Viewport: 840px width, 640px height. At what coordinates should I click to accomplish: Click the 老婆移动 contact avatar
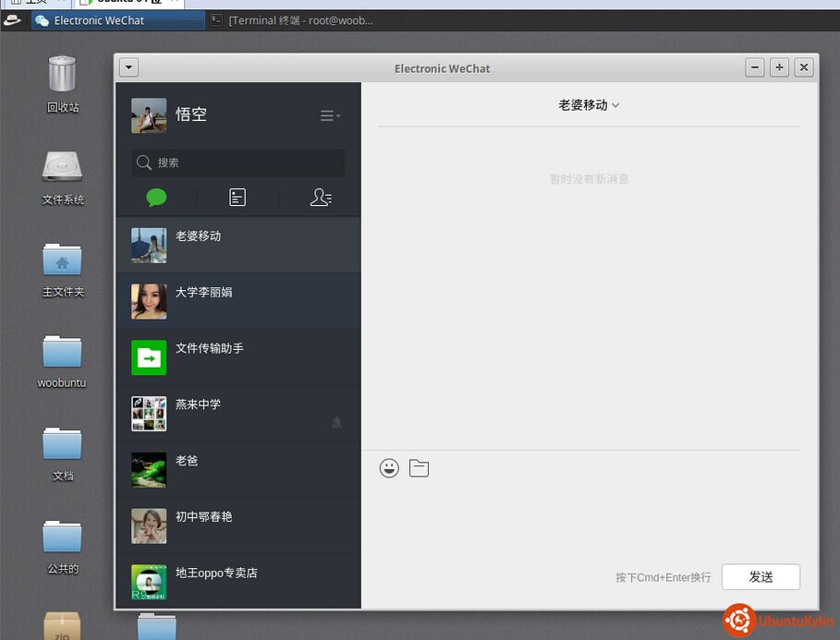coord(149,246)
